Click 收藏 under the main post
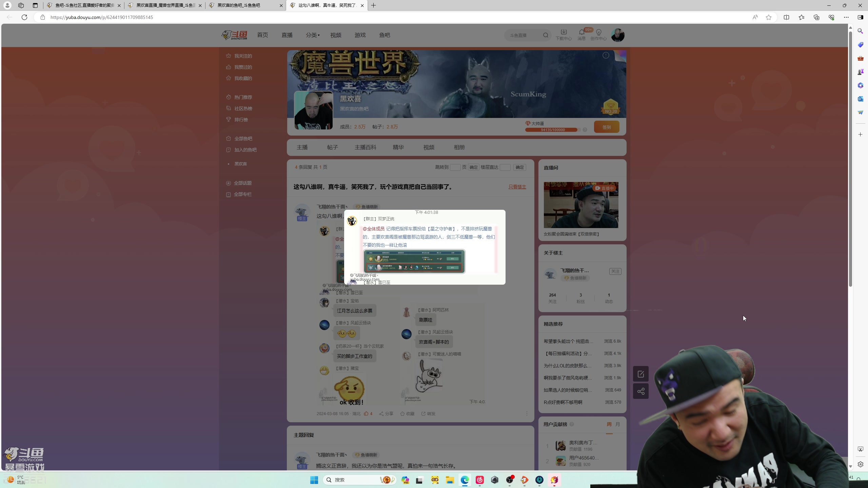868x488 pixels. [x=407, y=413]
